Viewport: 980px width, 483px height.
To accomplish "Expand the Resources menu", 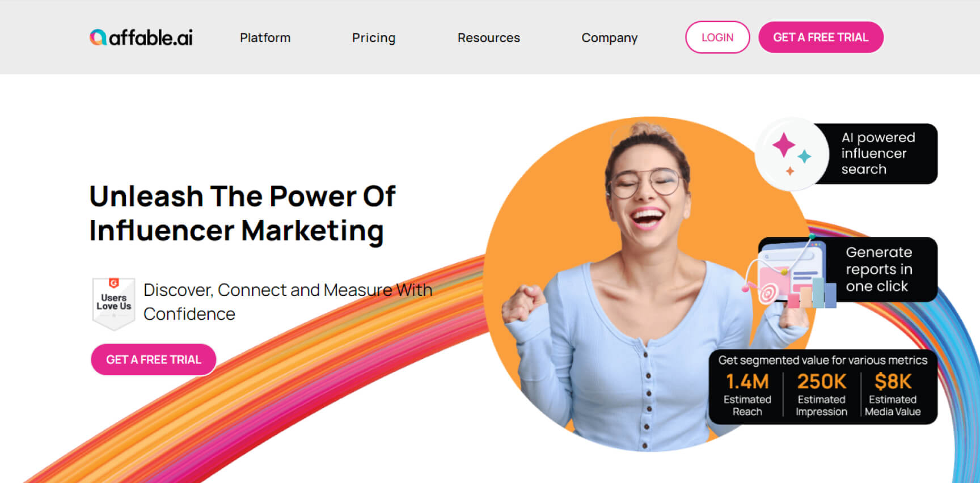I will (x=488, y=37).
